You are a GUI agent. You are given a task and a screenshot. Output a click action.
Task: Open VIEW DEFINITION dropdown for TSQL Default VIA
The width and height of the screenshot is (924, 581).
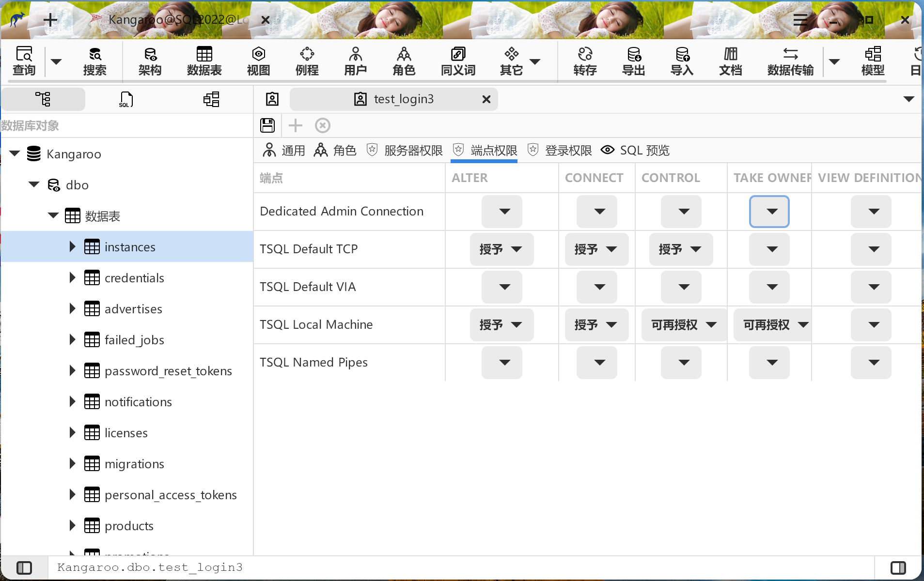871,287
